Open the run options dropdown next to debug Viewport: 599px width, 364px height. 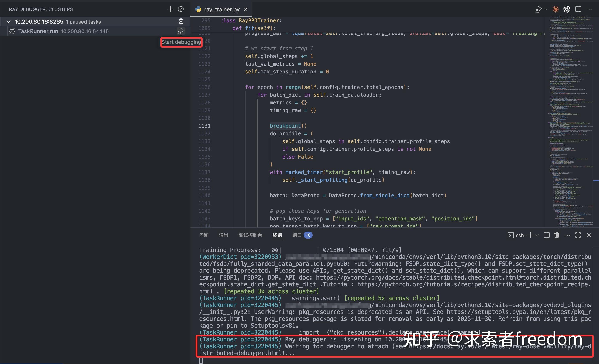pos(545,9)
